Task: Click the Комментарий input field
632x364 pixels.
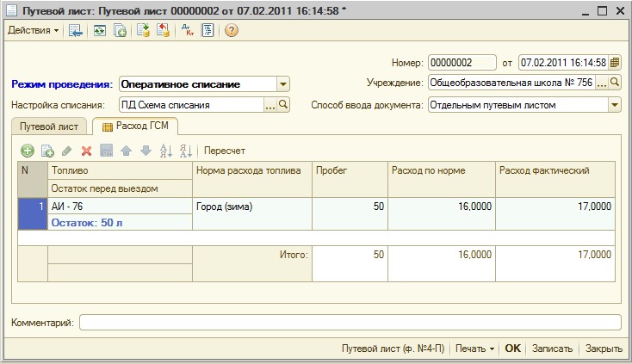Action: click(x=349, y=323)
